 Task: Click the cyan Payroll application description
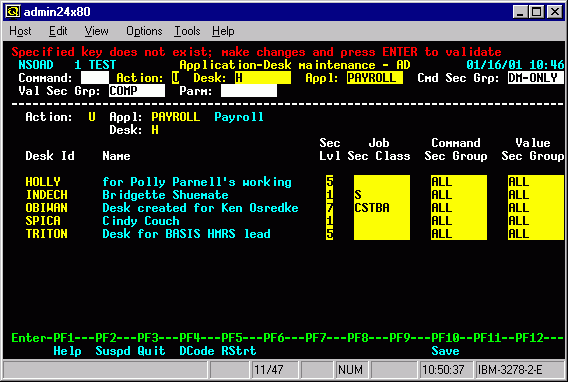pos(239,117)
